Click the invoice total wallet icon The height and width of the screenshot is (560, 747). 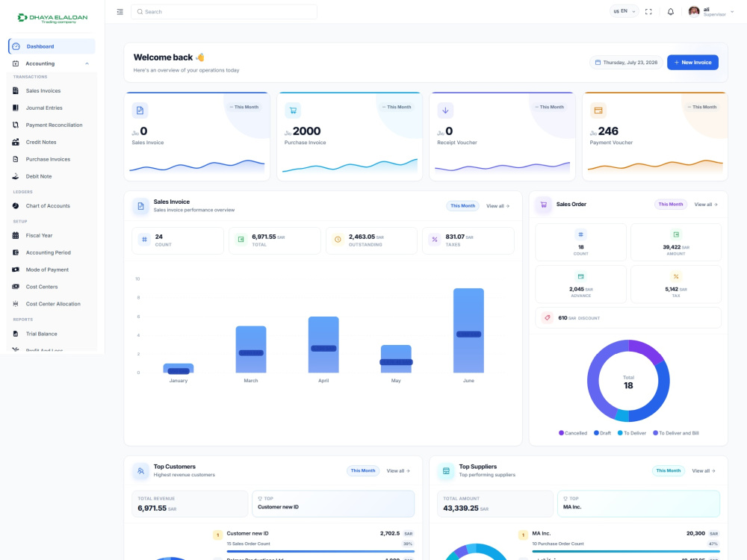pyautogui.click(x=241, y=240)
